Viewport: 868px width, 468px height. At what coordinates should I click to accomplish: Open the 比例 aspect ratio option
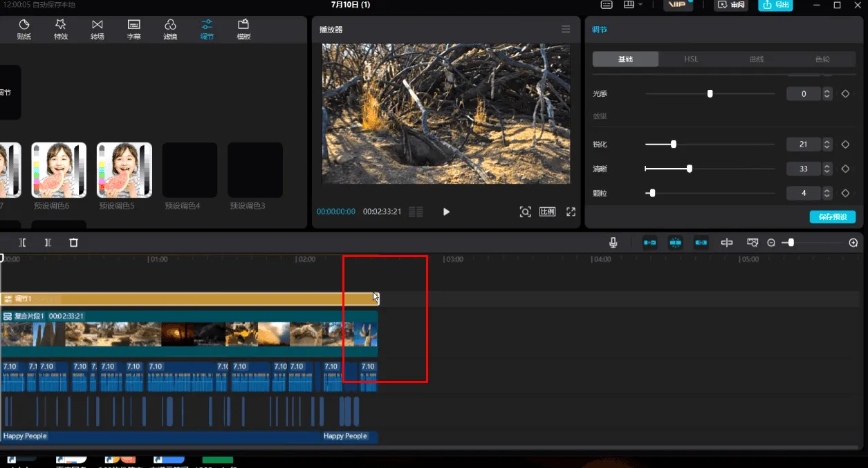[547, 212]
